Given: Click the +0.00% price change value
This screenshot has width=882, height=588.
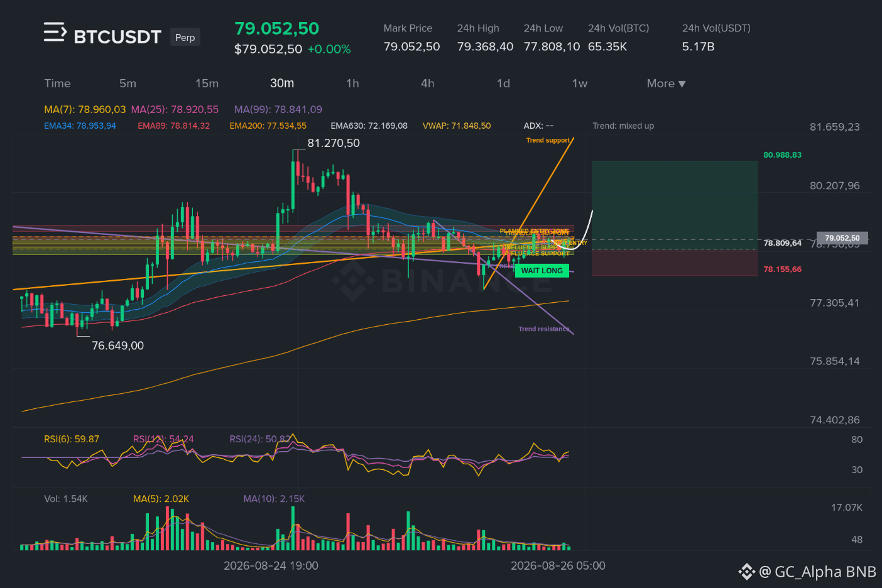Looking at the screenshot, I should coord(329,49).
